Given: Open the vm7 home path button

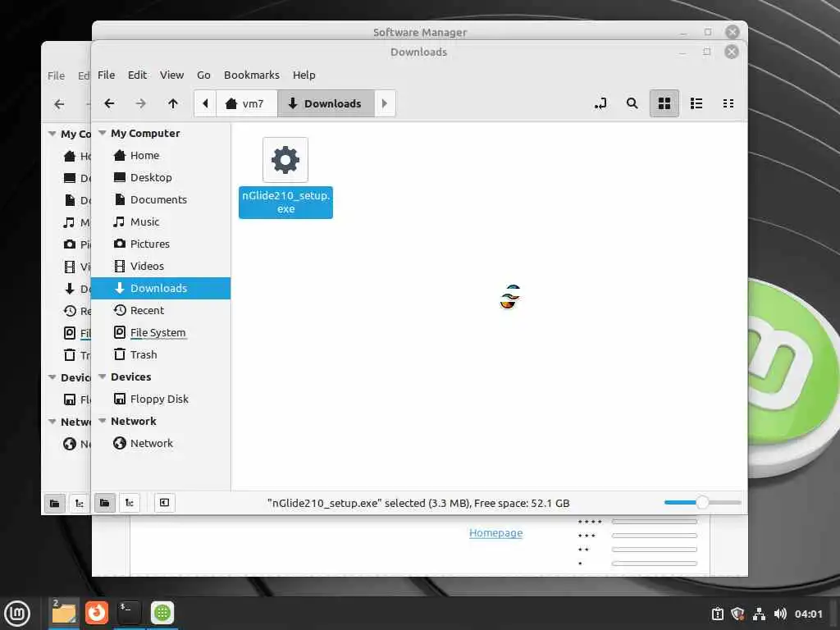Looking at the screenshot, I should [246, 103].
